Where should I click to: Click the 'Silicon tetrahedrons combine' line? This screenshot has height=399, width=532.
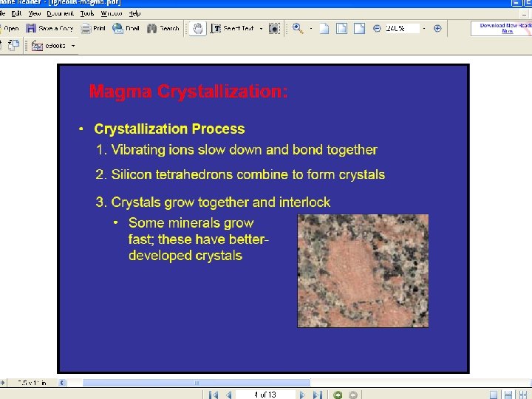coord(240,174)
